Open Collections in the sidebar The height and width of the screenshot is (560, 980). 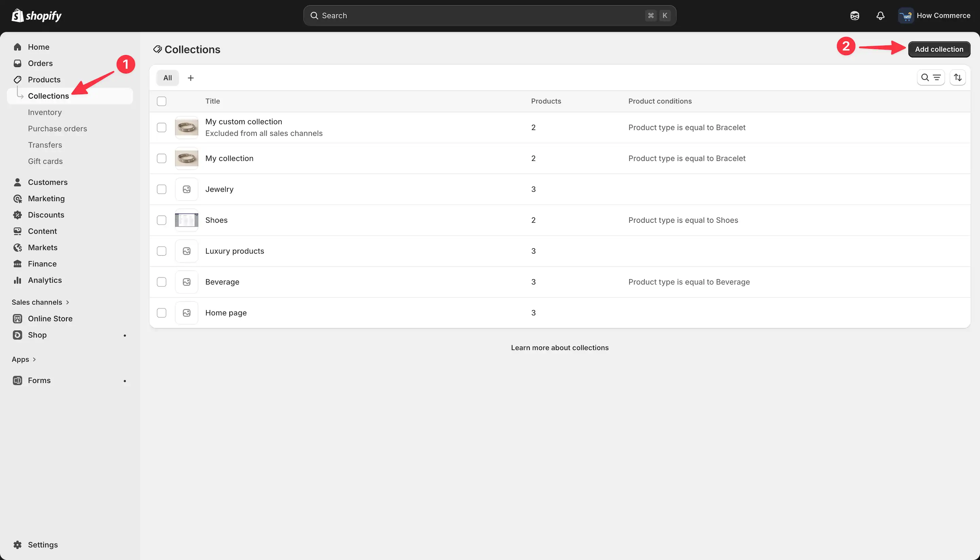[x=70, y=96]
